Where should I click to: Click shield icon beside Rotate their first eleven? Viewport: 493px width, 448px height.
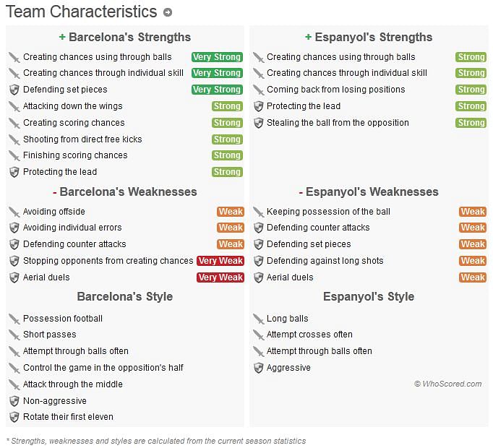tap(14, 417)
